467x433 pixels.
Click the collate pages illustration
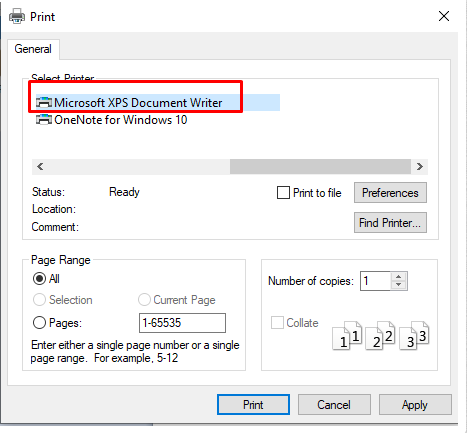[x=381, y=336]
